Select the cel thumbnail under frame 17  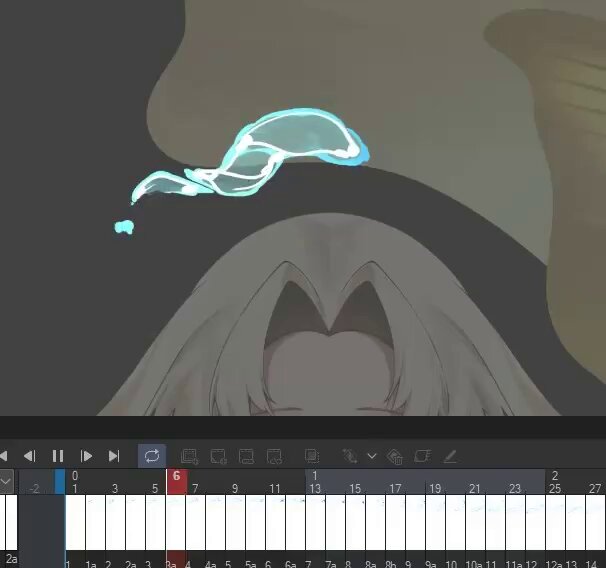395,522
